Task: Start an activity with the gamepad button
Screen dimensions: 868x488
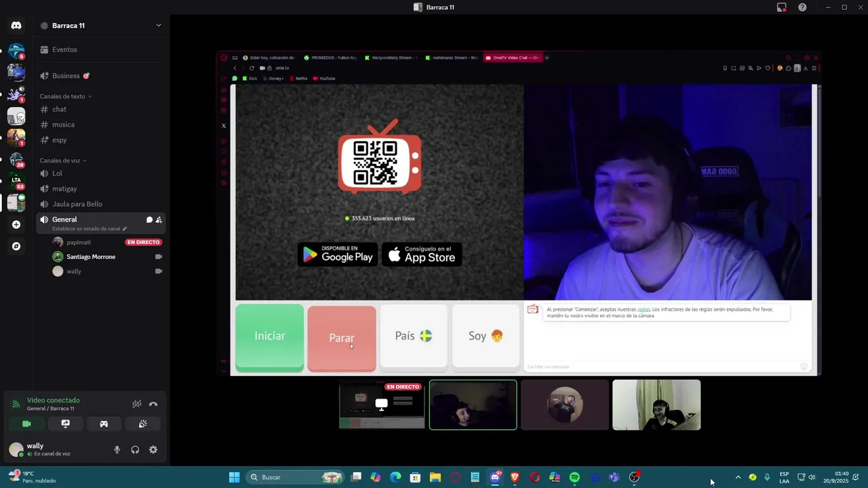Action: pos(104,424)
